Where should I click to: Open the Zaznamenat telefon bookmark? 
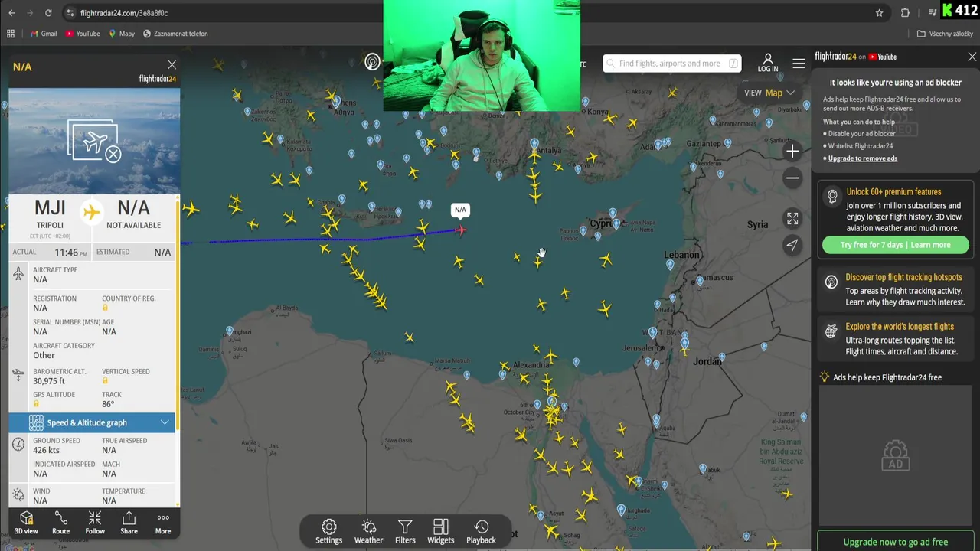pos(175,34)
